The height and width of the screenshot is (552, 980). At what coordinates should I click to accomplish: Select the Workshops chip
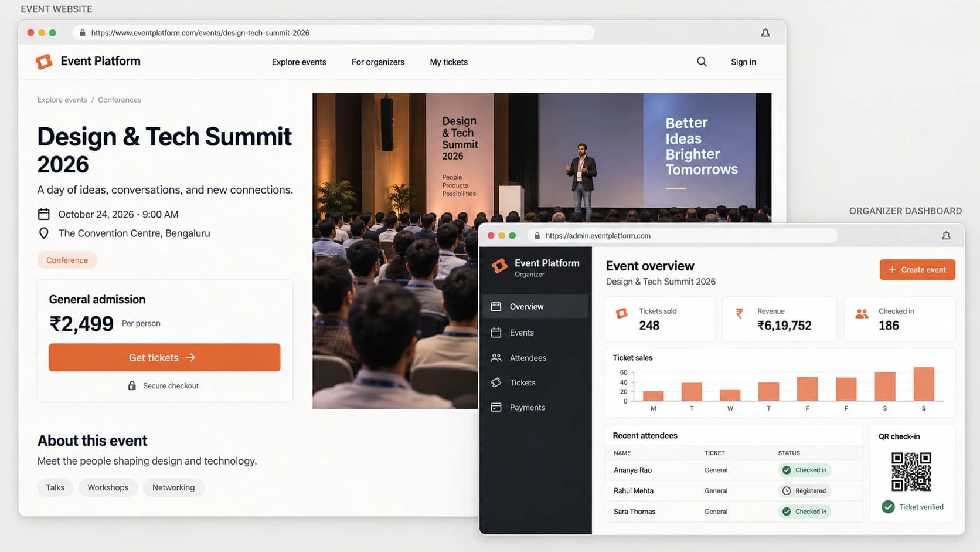pyautogui.click(x=108, y=487)
